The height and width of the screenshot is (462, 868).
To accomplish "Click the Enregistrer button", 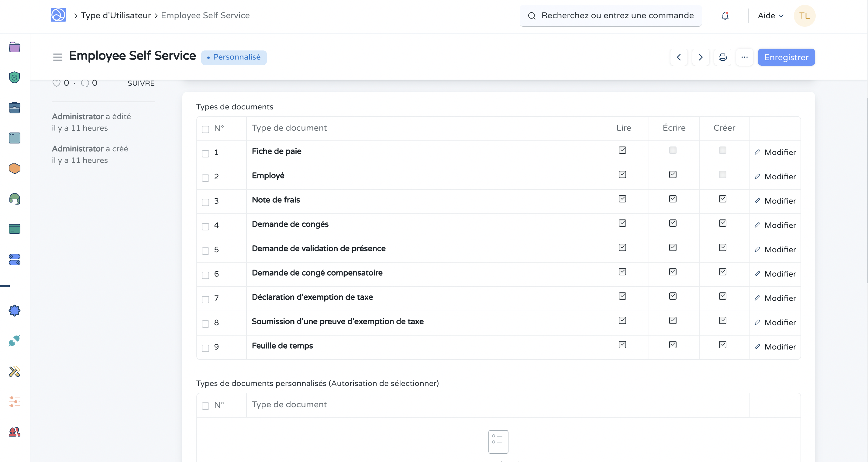I will point(786,57).
